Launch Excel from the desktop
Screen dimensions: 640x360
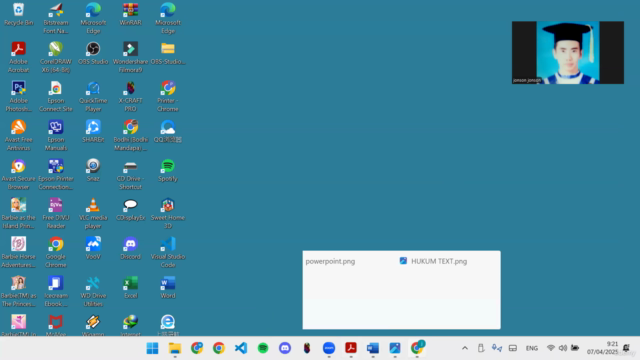pyautogui.click(x=131, y=287)
